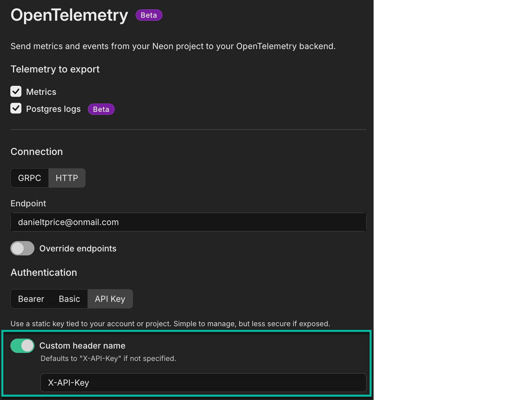Select the HTTP connection option
The image size is (532, 400).
point(67,178)
